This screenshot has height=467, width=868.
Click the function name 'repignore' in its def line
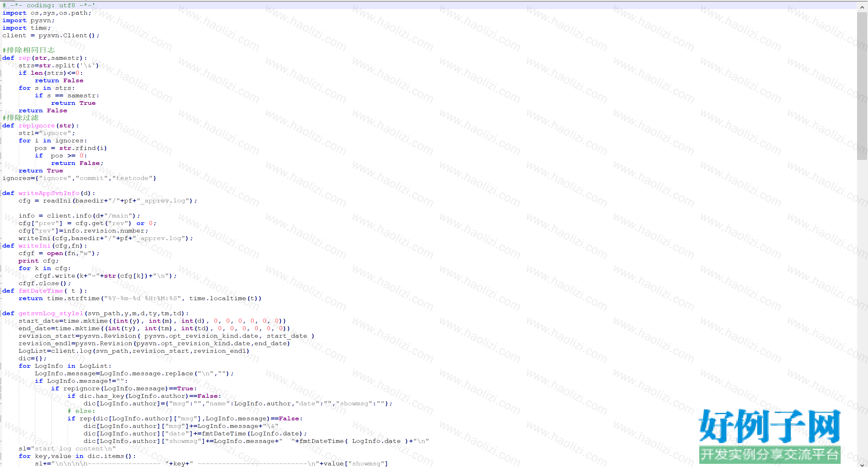tap(37, 126)
